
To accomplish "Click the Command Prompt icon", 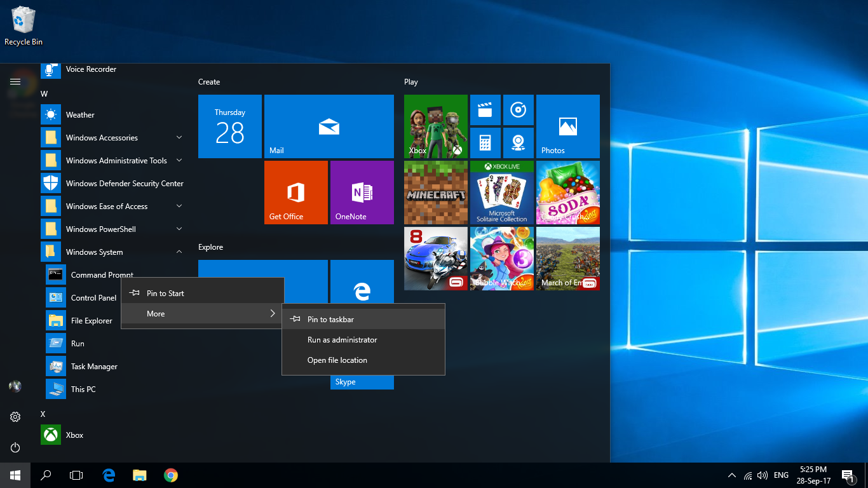I will click(x=56, y=274).
